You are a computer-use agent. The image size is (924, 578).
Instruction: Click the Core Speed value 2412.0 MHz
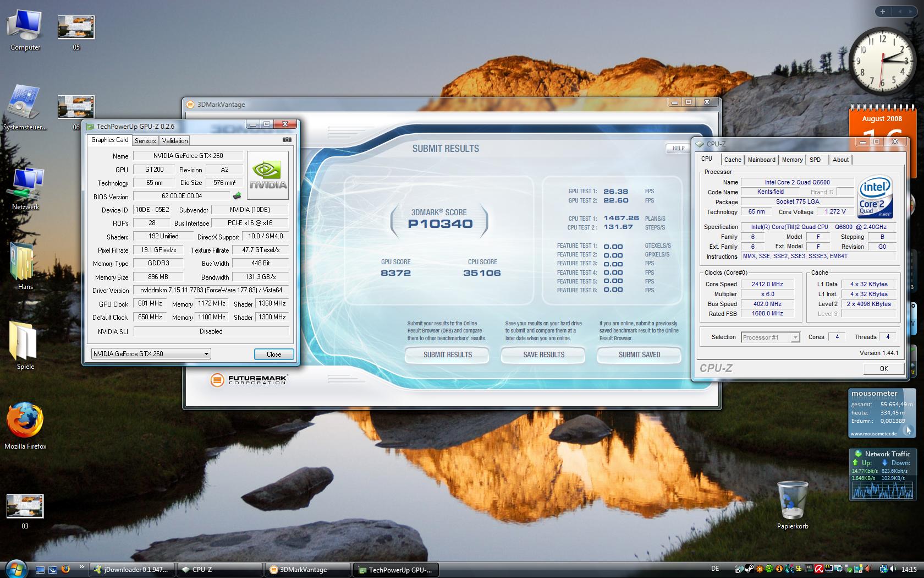(x=767, y=284)
